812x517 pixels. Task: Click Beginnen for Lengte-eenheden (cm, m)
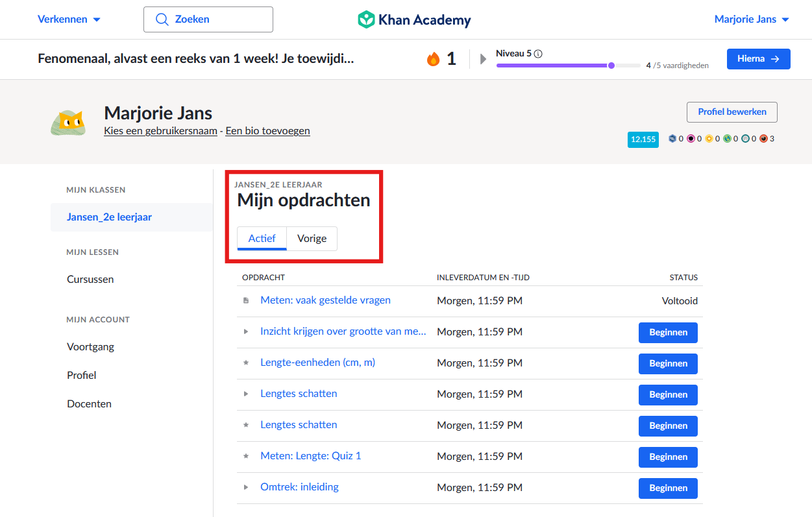(668, 364)
